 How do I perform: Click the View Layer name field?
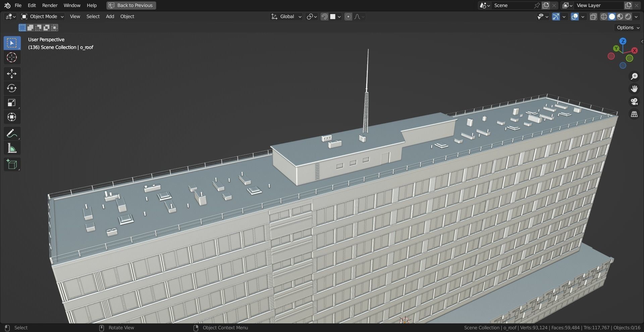point(599,5)
